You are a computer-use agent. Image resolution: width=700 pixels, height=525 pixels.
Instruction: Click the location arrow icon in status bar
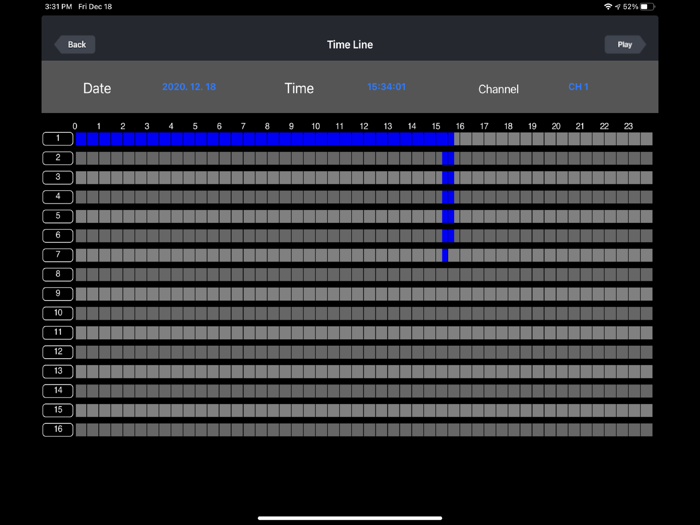618,7
